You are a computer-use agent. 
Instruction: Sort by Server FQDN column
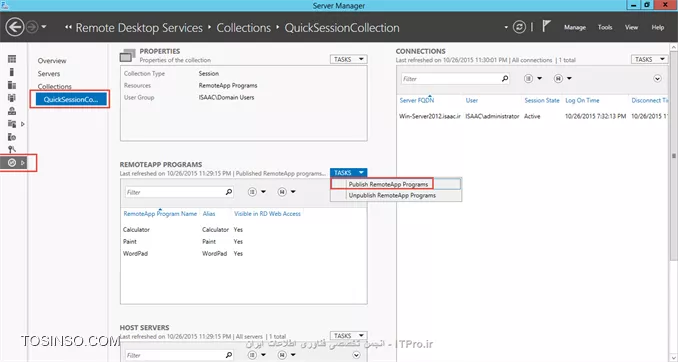point(417,100)
